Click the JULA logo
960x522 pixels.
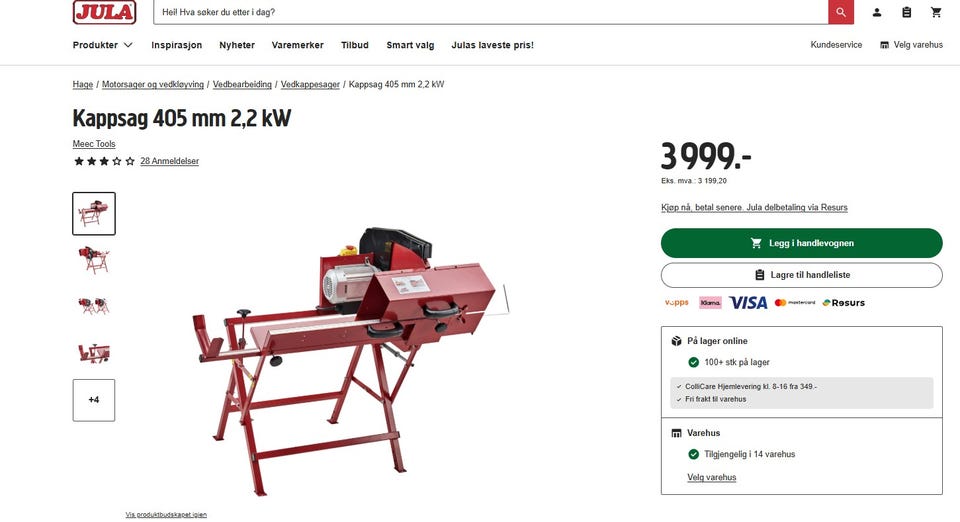tap(105, 12)
